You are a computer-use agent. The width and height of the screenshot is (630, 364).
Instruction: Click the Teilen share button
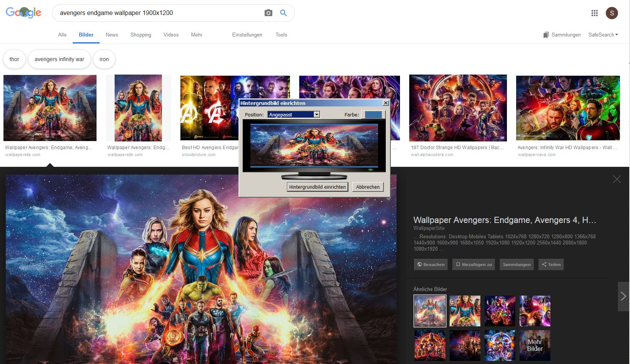pyautogui.click(x=551, y=264)
